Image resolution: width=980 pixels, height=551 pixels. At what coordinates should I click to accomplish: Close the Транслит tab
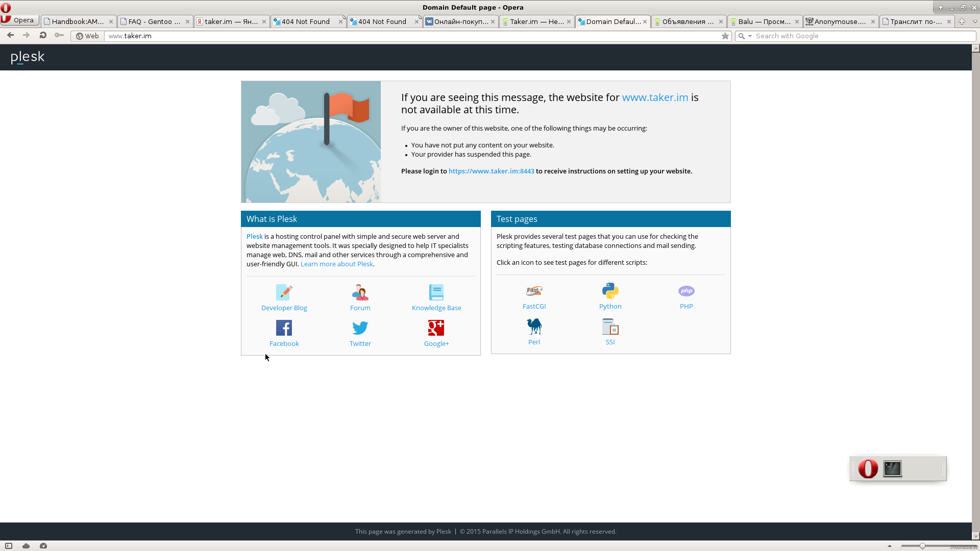(x=949, y=21)
